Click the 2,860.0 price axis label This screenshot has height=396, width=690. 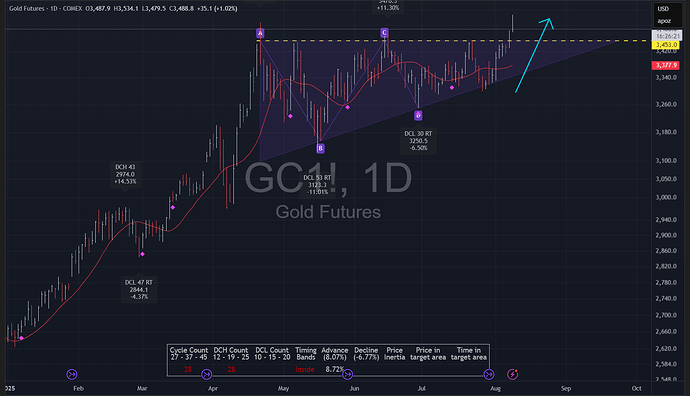pyautogui.click(x=666, y=250)
